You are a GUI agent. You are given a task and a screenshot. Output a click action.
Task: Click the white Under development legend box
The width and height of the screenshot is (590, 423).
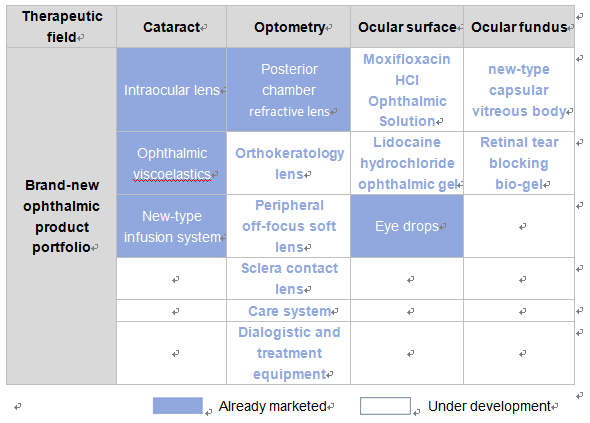click(x=385, y=406)
